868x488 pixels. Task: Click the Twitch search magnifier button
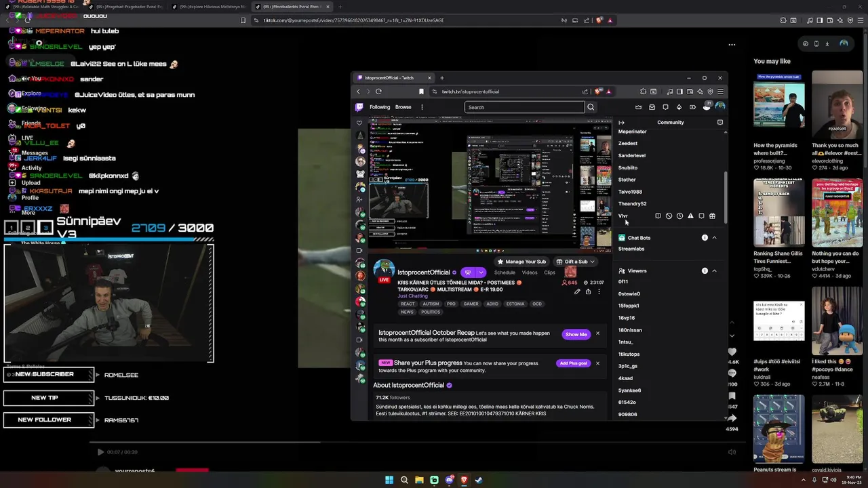[x=591, y=107]
